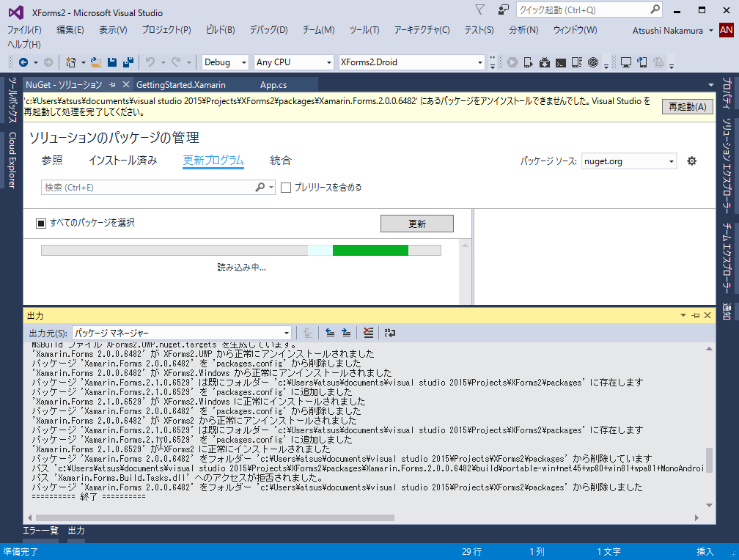Clear all output with red X icon
The image size is (739, 560).
click(x=368, y=333)
